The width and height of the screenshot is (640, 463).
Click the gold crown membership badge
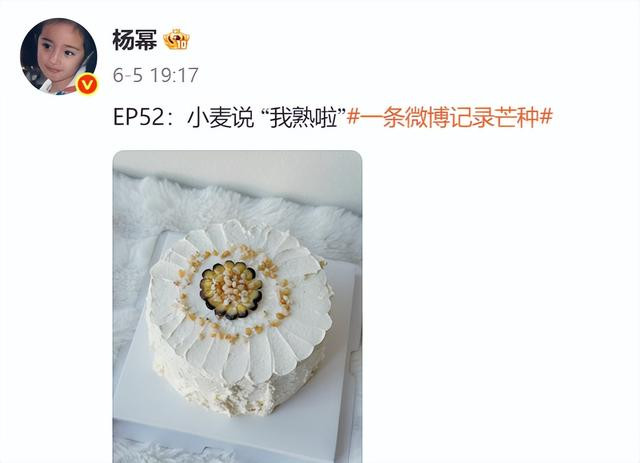(x=176, y=40)
